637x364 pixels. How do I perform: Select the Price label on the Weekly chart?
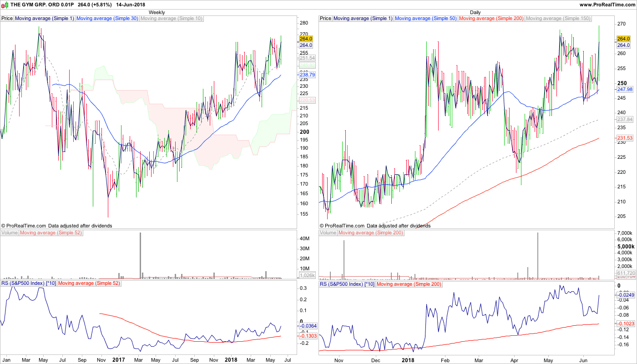pyautogui.click(x=7, y=19)
